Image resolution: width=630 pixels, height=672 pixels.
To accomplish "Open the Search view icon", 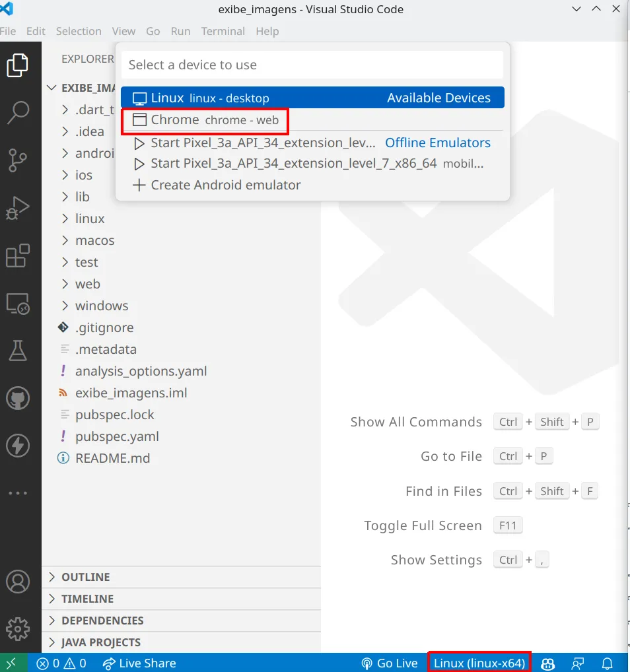I will tap(18, 113).
